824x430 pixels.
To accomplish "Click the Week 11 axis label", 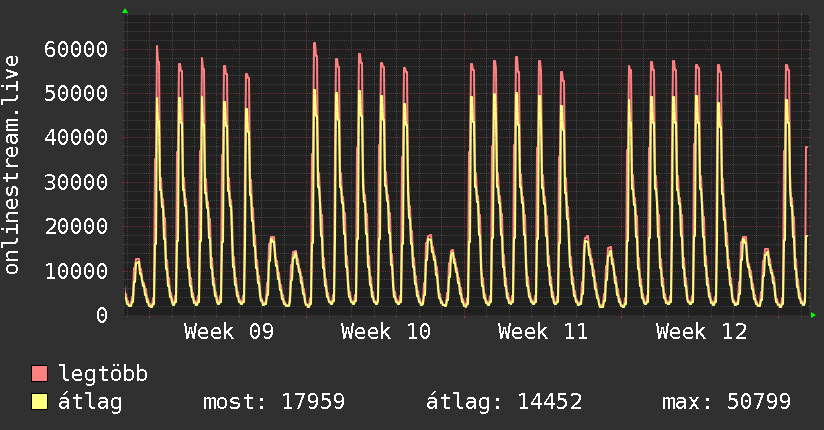I will tap(543, 332).
